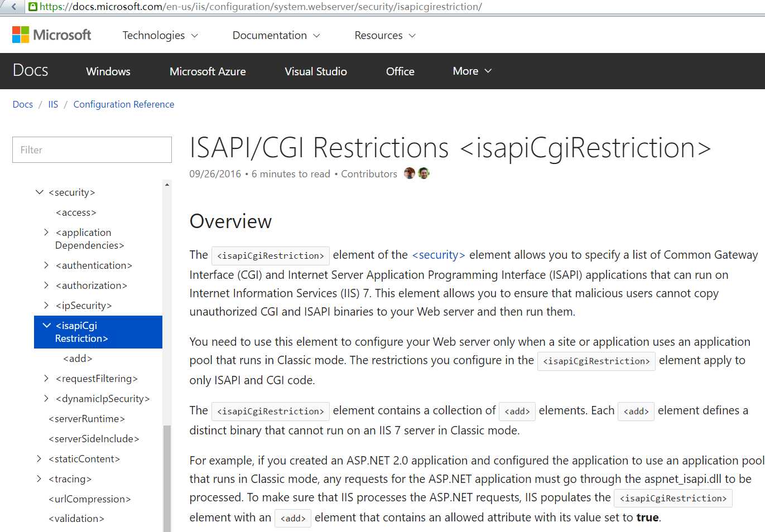Click the browser back arrow
Image resolution: width=765 pixels, height=532 pixels.
coord(14,7)
